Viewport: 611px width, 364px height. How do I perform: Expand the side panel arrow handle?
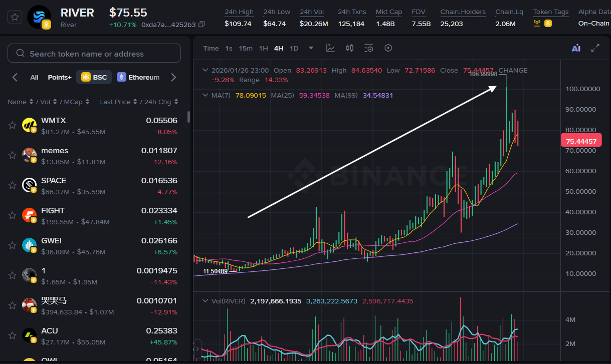197,348
